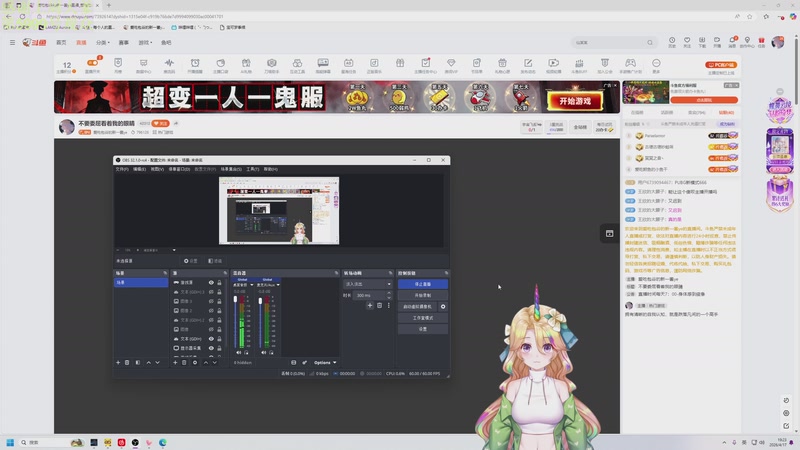800x450 pixels.
Task: Open the 文件(F) menu in OBS
Action: (x=122, y=169)
